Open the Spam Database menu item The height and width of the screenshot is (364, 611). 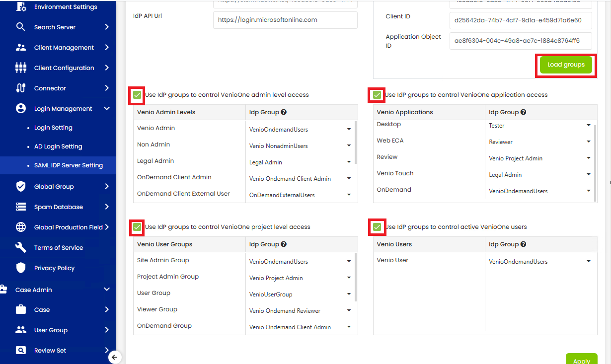(58, 207)
